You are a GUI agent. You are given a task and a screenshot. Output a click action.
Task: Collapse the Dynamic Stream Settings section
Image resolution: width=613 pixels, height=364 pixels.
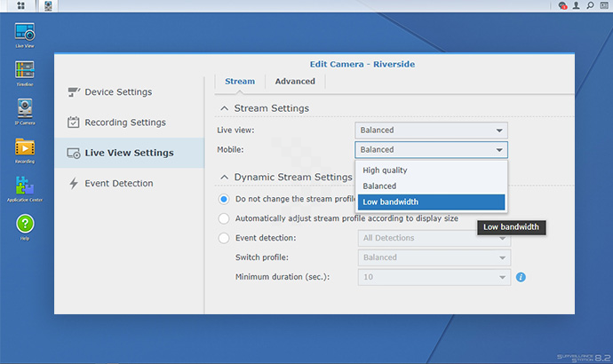224,177
